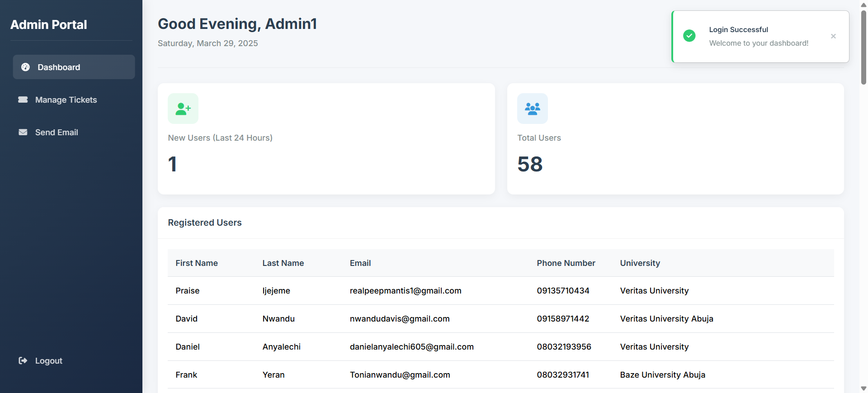Click the Dashboard gauge icon in sidebar

click(x=26, y=67)
